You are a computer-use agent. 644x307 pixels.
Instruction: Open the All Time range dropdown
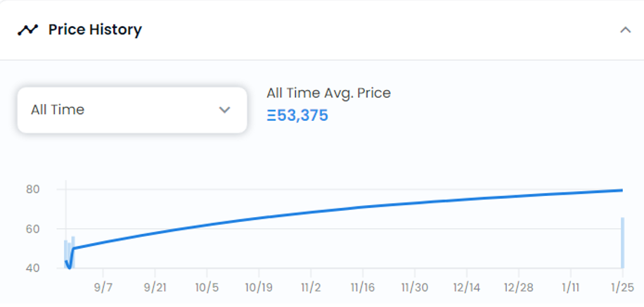click(x=132, y=110)
